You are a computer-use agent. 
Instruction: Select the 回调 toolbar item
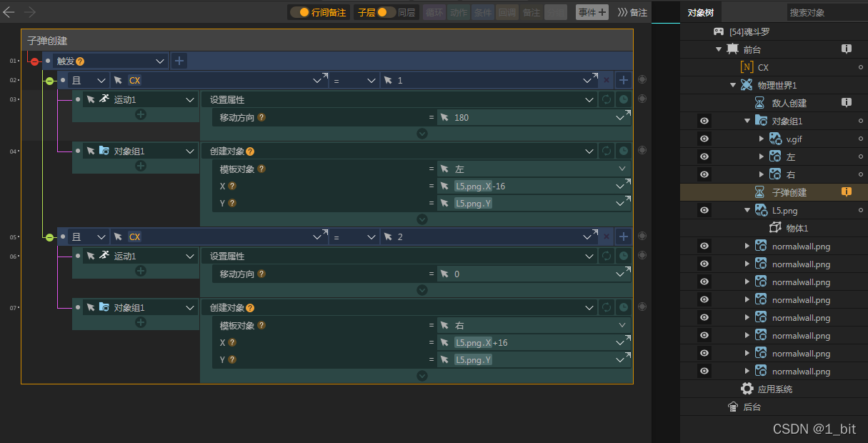click(507, 12)
